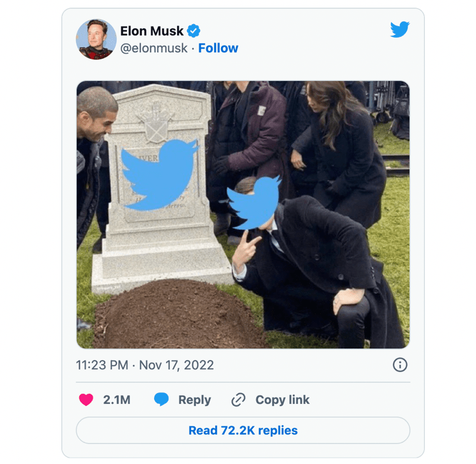Click the chain link icon

[x=238, y=400]
